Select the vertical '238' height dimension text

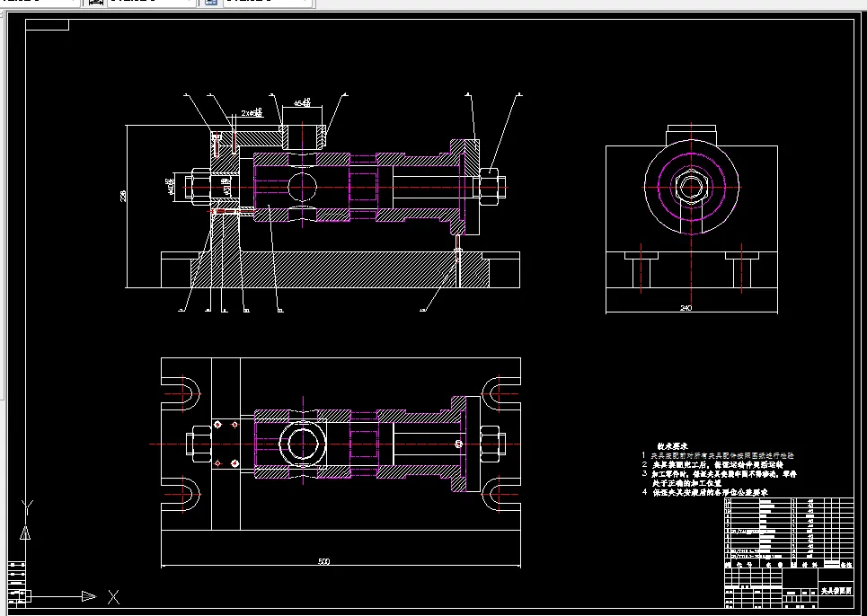pyautogui.click(x=123, y=196)
